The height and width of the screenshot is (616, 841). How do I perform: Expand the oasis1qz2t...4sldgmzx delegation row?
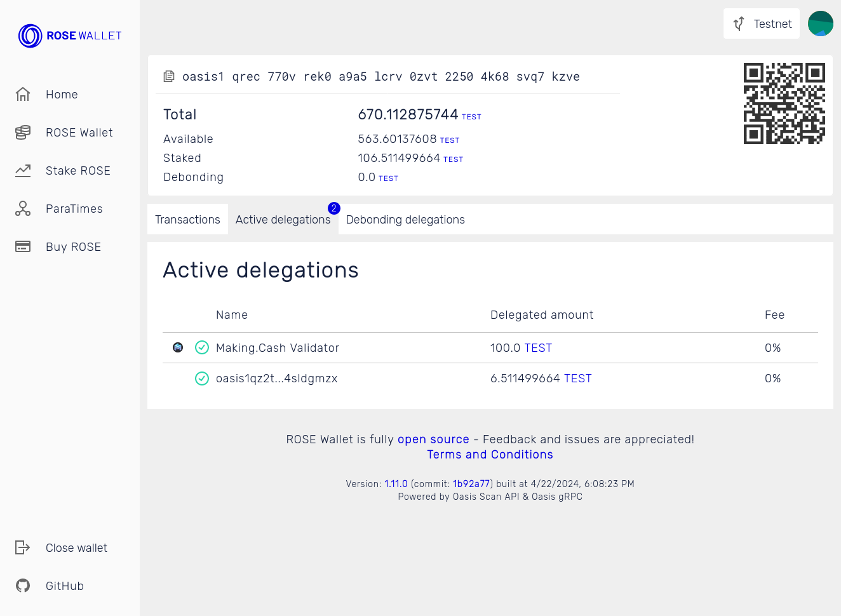(x=276, y=378)
